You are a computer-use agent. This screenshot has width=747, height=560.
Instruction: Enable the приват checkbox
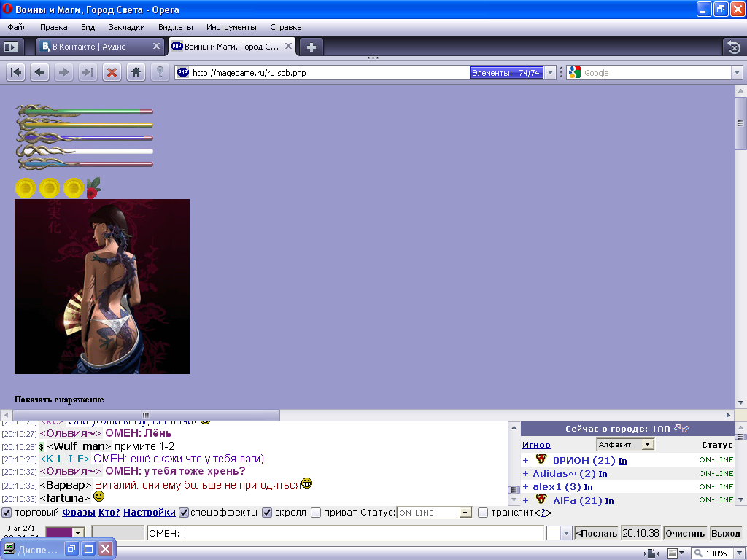[x=315, y=513]
